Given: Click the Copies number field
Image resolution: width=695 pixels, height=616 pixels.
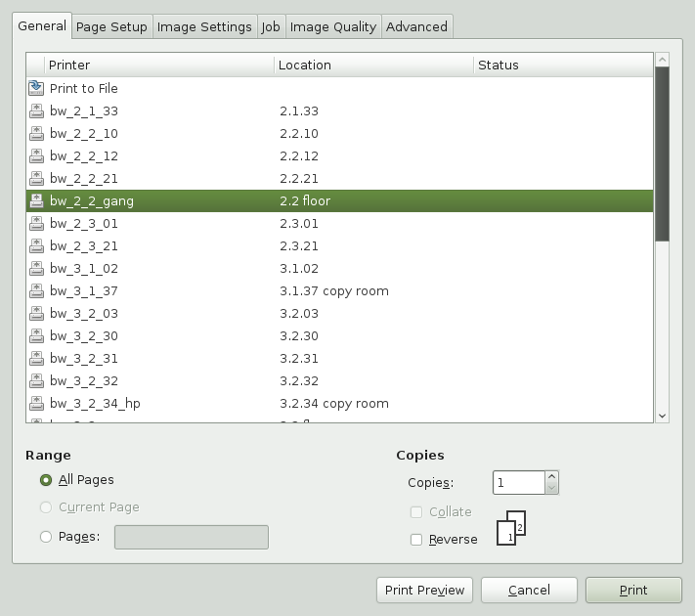Looking at the screenshot, I should (x=519, y=482).
